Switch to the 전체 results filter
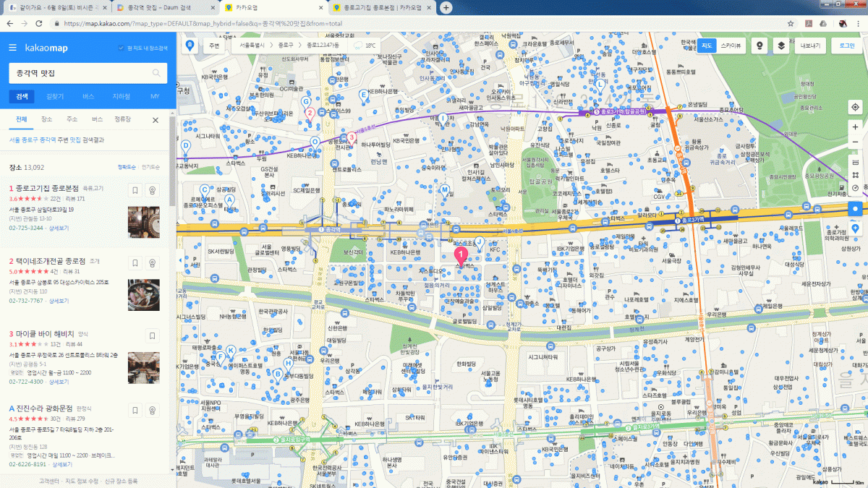868x488 pixels. click(x=22, y=119)
